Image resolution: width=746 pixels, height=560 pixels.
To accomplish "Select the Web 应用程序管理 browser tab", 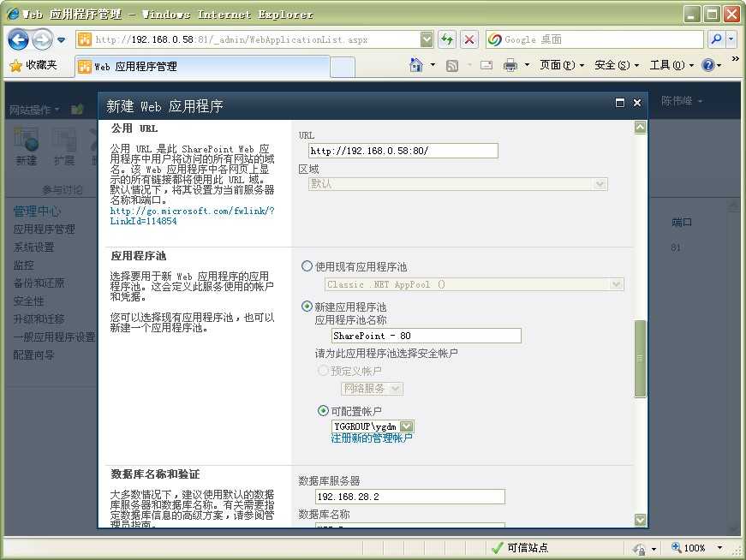I will [202, 67].
